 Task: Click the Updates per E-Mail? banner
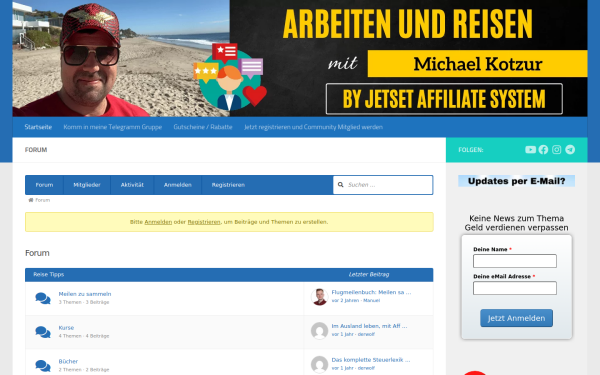(517, 181)
